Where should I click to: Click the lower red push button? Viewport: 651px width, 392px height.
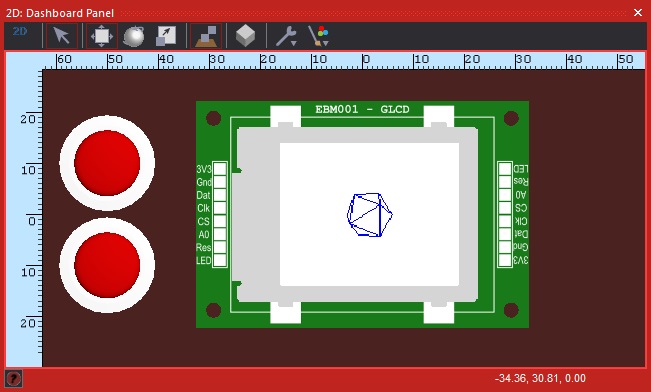click(107, 265)
